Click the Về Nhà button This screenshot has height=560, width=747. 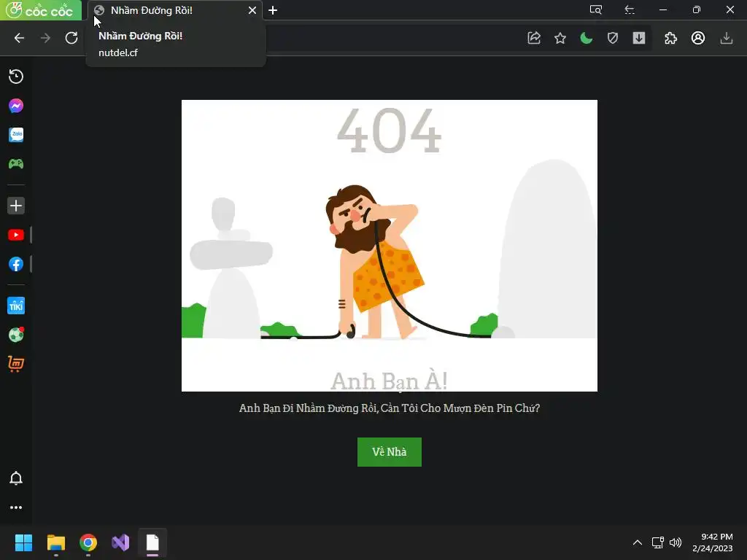click(390, 452)
